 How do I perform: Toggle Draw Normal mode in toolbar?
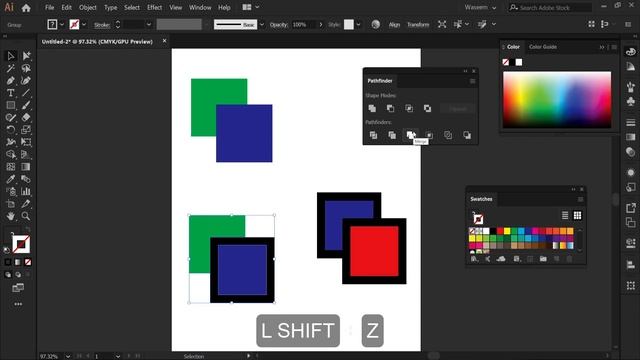tap(8, 275)
